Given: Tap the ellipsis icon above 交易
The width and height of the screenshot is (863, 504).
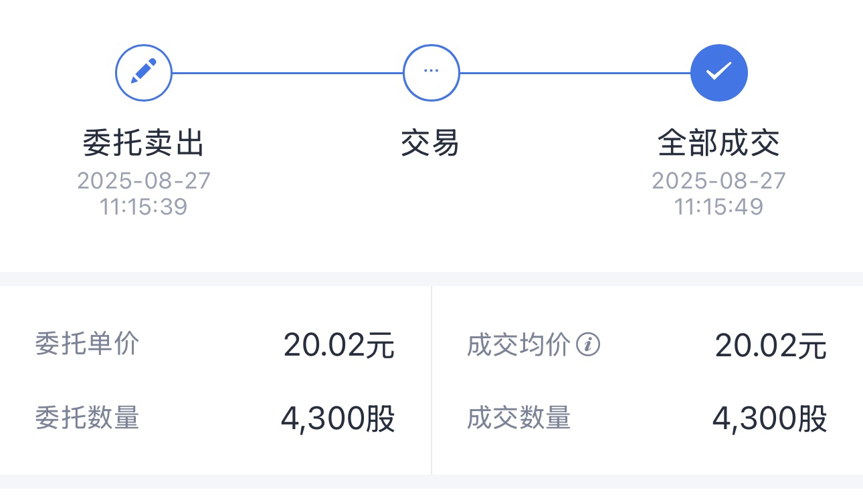Looking at the screenshot, I should pyautogui.click(x=431, y=73).
